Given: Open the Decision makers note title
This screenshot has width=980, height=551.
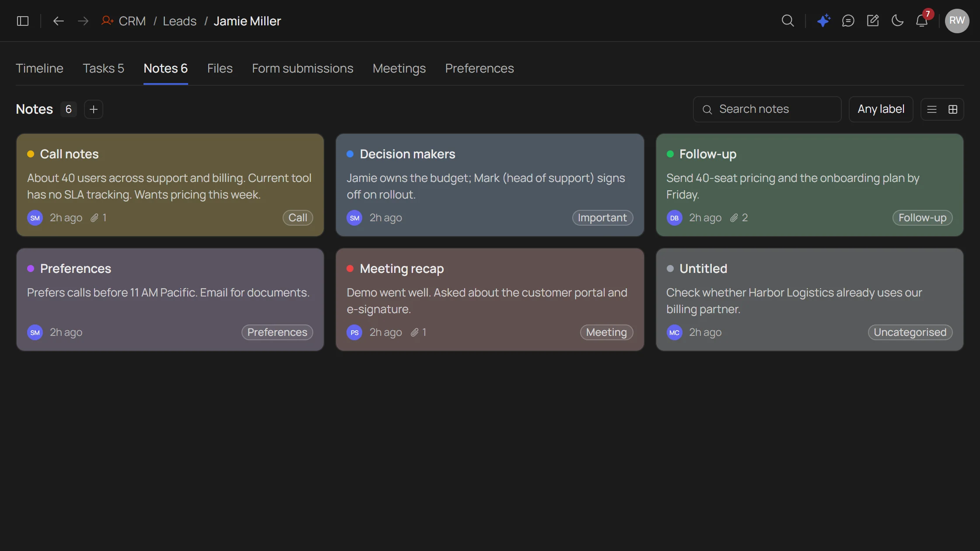Looking at the screenshot, I should point(407,154).
